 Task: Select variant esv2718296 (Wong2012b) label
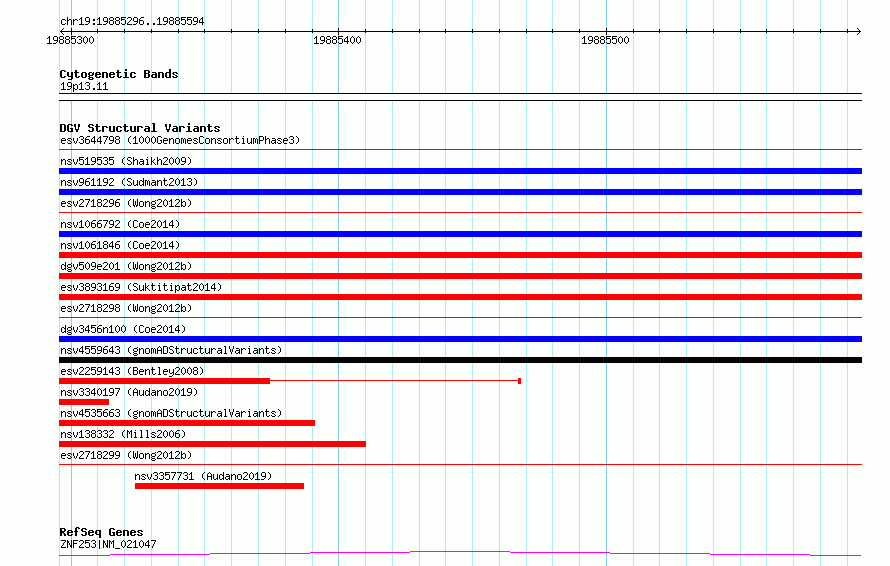point(126,203)
